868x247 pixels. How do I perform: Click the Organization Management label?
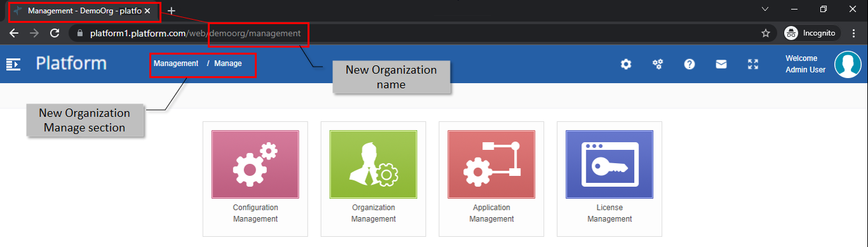[x=373, y=213]
